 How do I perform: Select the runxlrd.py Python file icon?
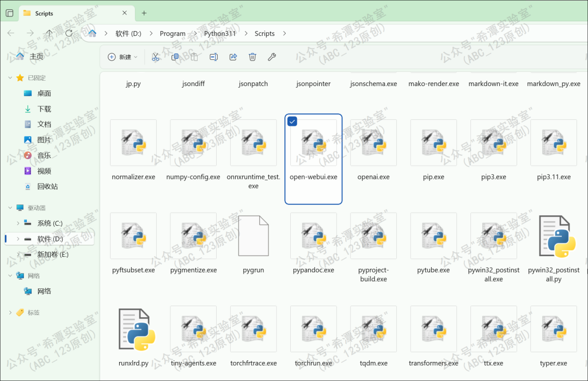click(x=137, y=330)
